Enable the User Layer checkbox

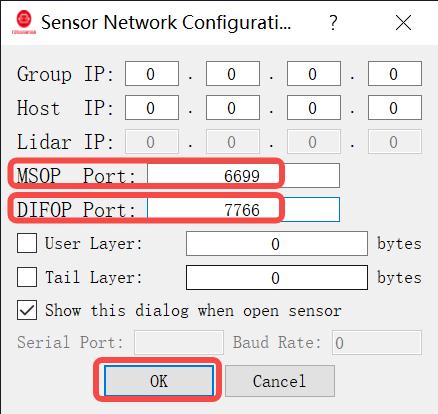click(x=27, y=243)
